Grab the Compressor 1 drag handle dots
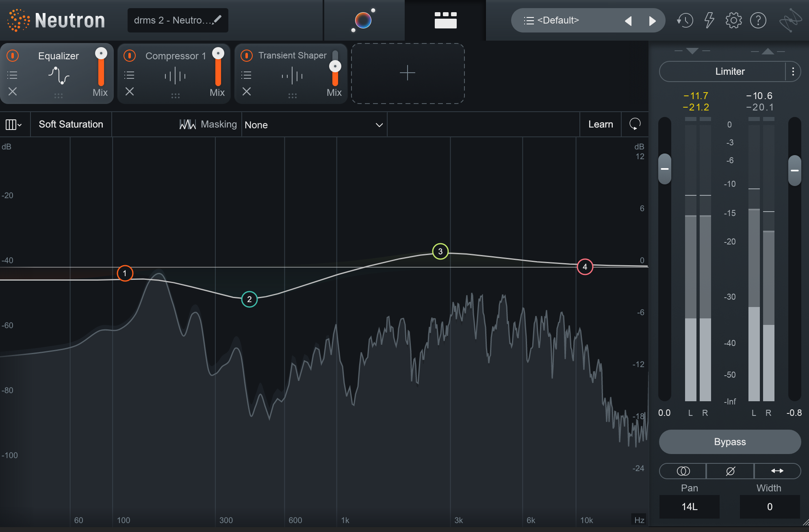 click(176, 96)
